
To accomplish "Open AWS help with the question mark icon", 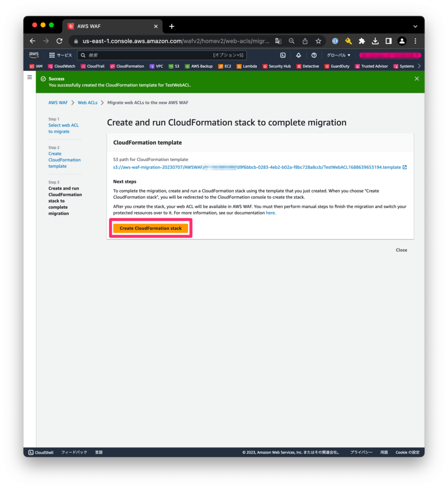I will pos(314,55).
